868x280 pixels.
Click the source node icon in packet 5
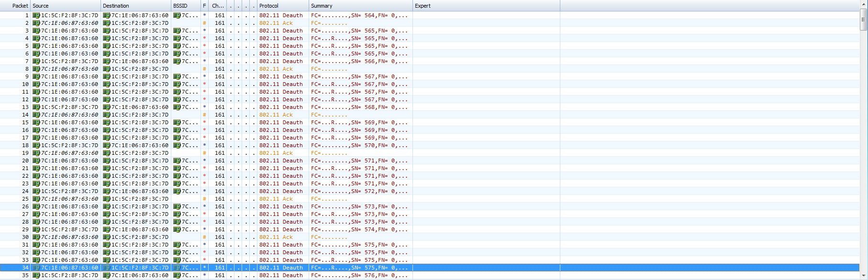click(x=36, y=46)
